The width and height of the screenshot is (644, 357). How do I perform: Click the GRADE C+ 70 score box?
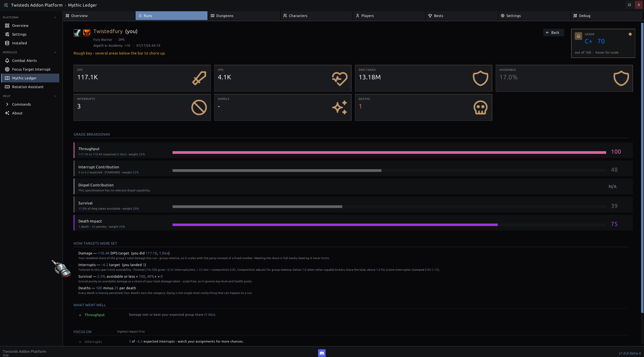tap(603, 43)
